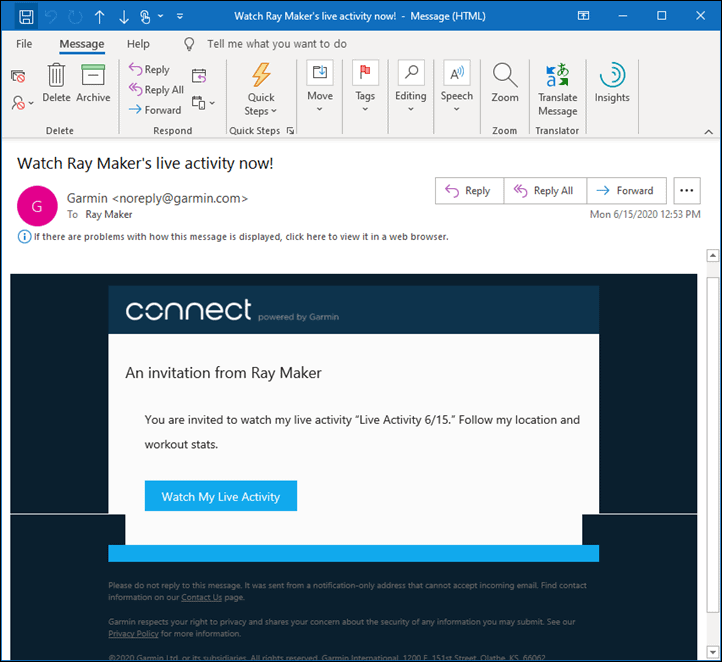This screenshot has width=722, height=662.
Task: Select the Message ribbon tab
Action: pos(82,44)
